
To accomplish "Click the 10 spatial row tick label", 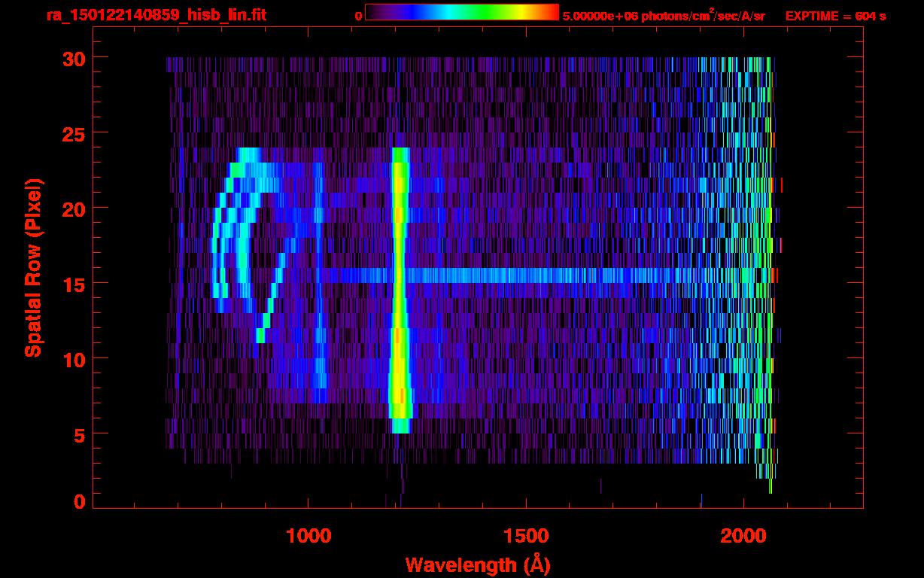I will click(x=73, y=359).
